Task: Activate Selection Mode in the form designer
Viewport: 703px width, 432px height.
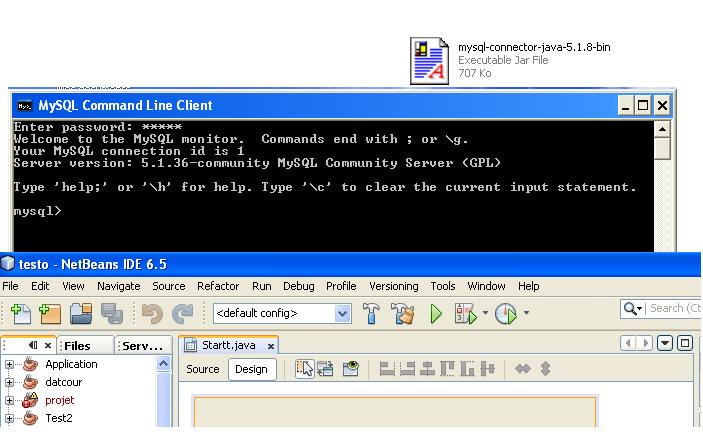Action: tap(305, 369)
